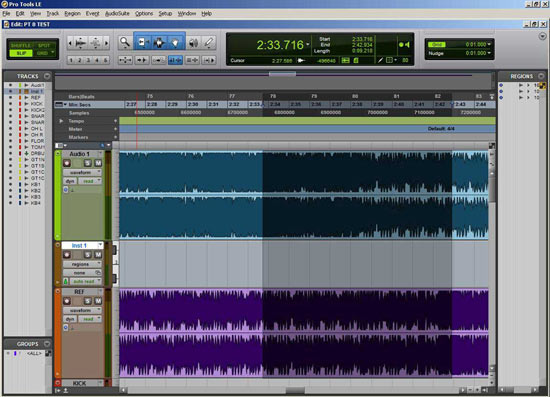Select the Zoomer magnifying glass tool
This screenshot has width=550, height=397.
click(x=125, y=43)
